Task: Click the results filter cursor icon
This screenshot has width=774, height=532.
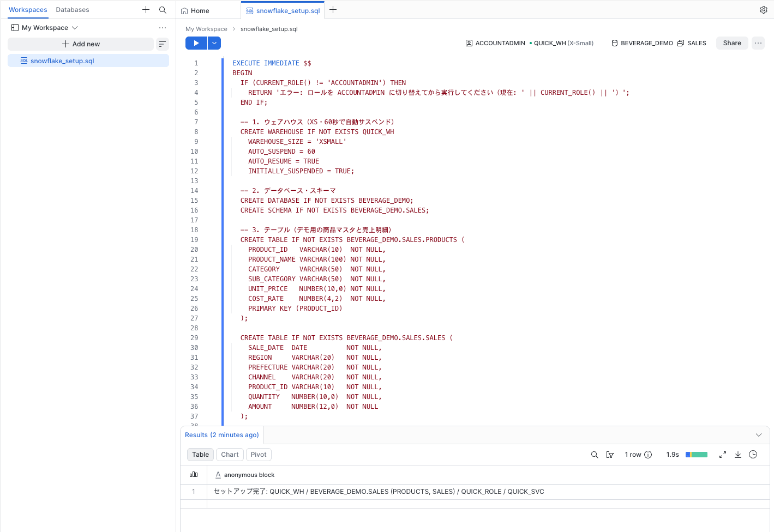Action: point(610,455)
